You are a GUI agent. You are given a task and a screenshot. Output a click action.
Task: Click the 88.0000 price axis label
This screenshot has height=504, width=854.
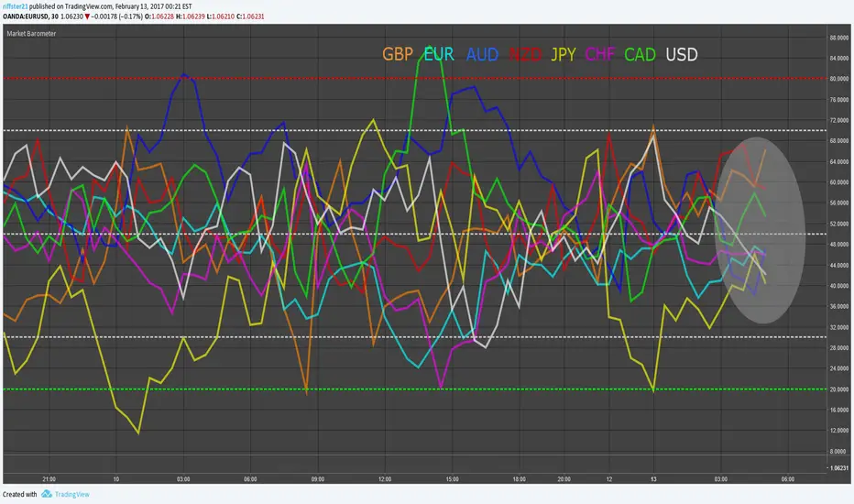pyautogui.click(x=838, y=38)
